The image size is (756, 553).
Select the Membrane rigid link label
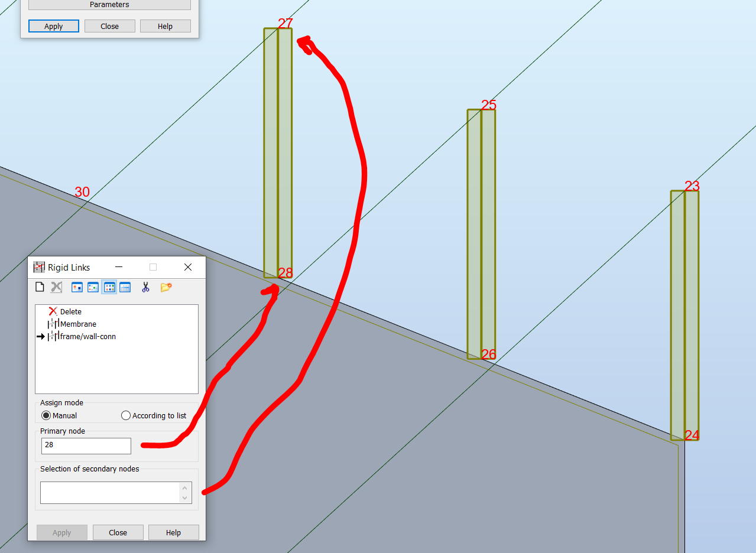[x=79, y=324]
